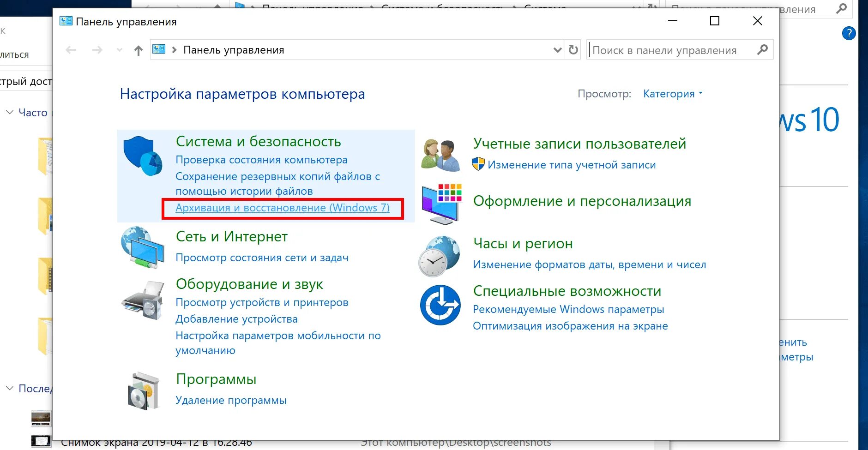Click the Control Panel title bar icon
868x450 pixels.
pos(66,21)
